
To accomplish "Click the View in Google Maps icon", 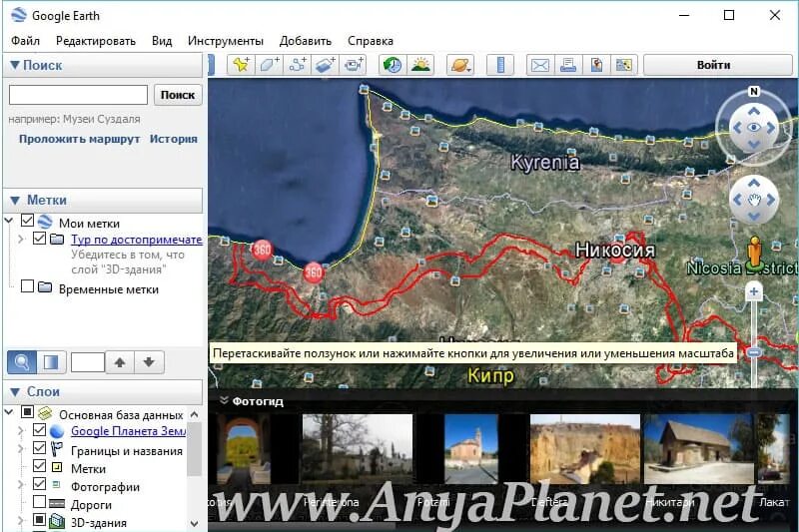I will point(624,65).
